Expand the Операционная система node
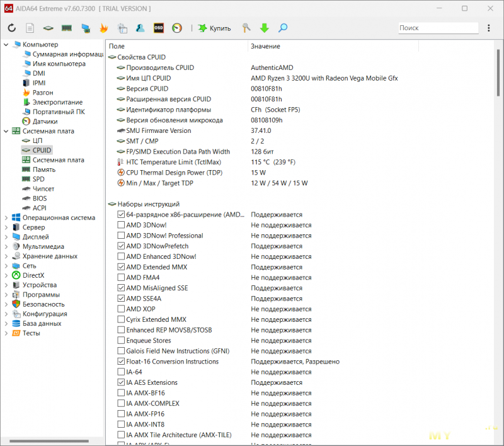This screenshot has height=446, width=504. click(x=6, y=217)
